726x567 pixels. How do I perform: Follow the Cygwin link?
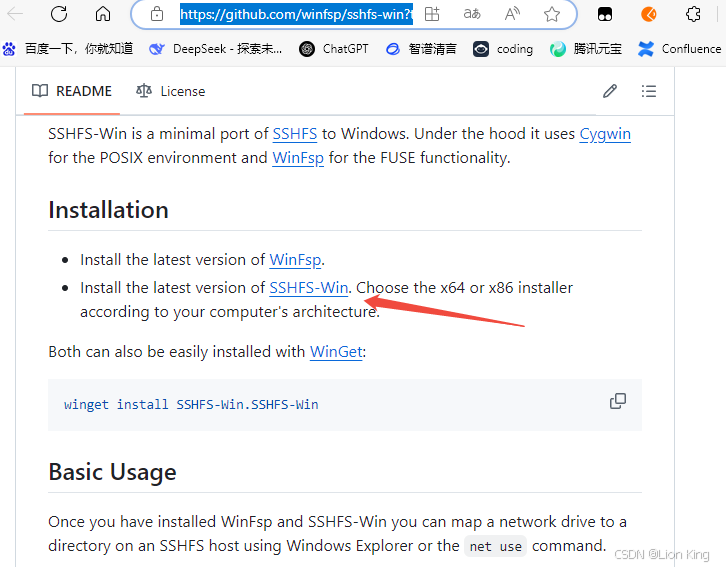(605, 133)
